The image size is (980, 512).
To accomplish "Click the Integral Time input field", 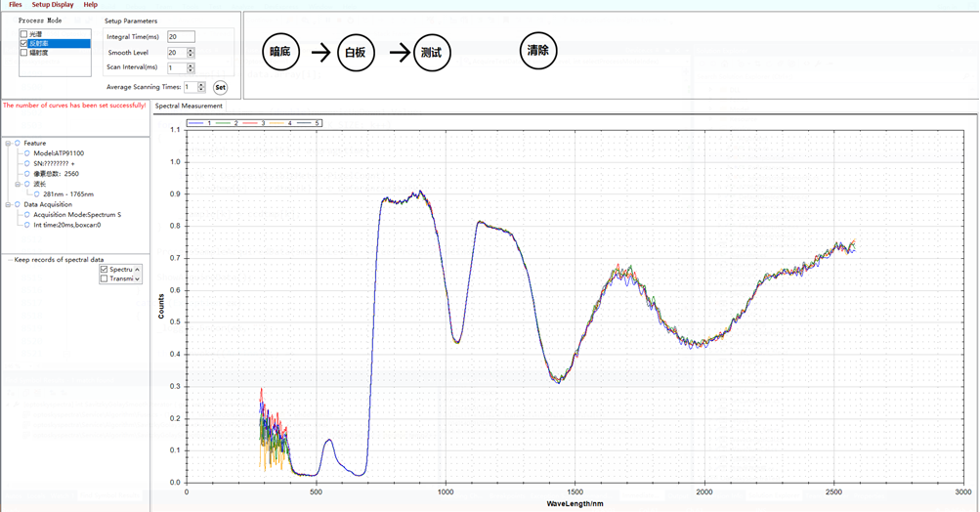I will [181, 37].
